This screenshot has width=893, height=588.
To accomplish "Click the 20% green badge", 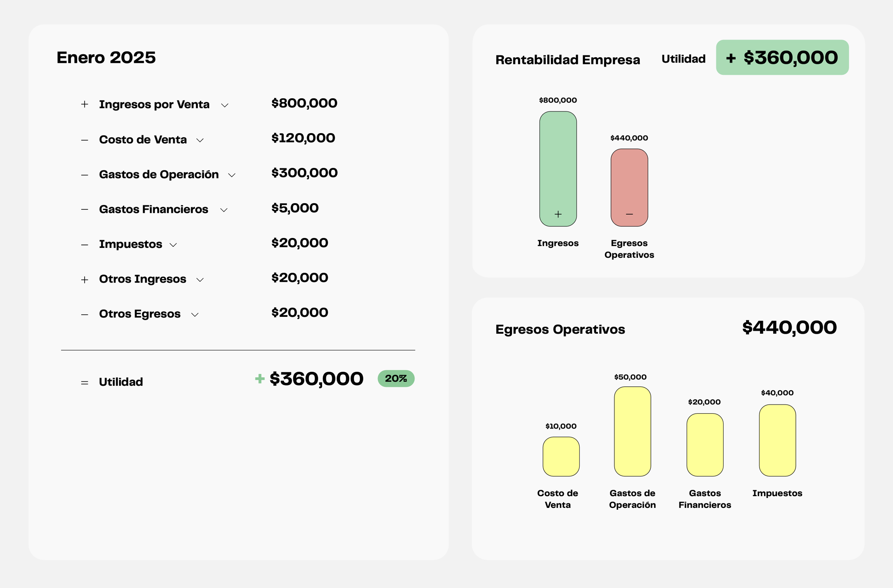I will (396, 378).
